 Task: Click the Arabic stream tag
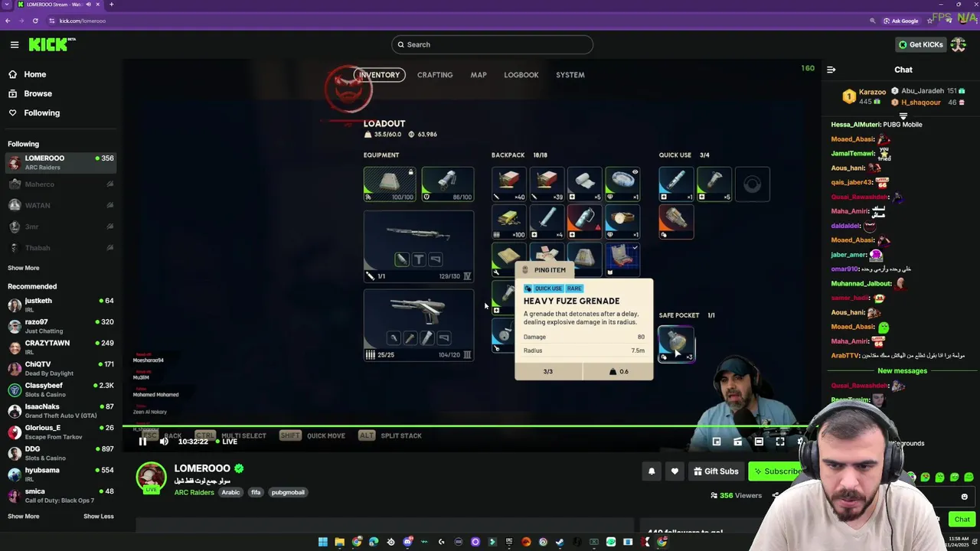[230, 492]
